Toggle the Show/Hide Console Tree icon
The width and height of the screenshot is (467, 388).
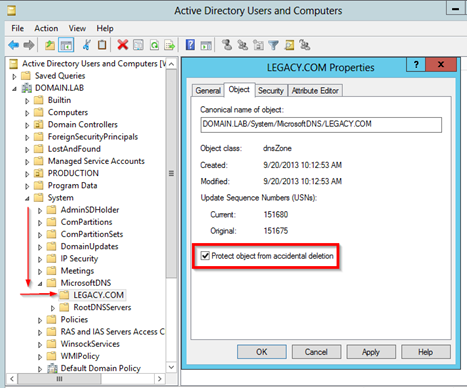(x=66, y=45)
